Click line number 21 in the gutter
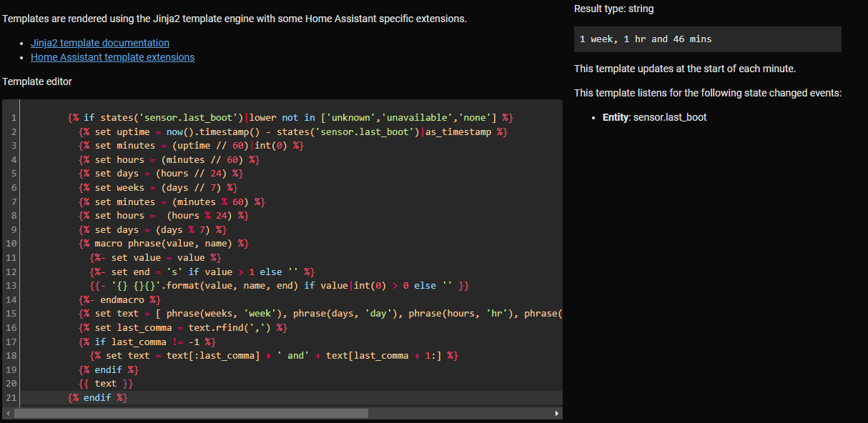Viewport: 868px width, 423px height. (x=12, y=398)
